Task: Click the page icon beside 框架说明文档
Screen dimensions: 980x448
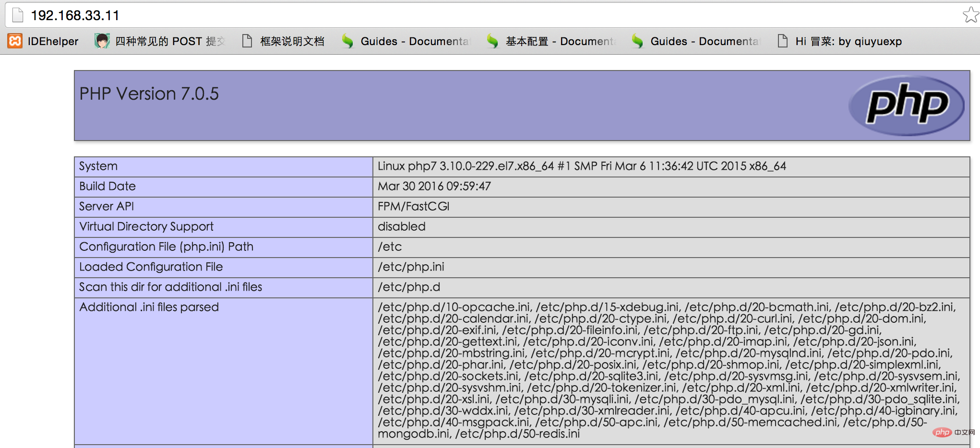Action: pyautogui.click(x=247, y=41)
